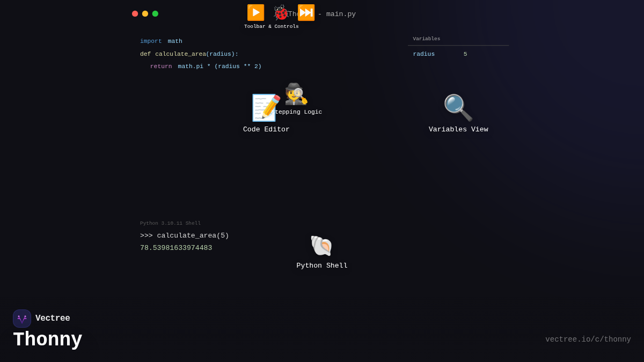Click the Run play button icon
Screen dimensions: 644x362
(255, 12)
